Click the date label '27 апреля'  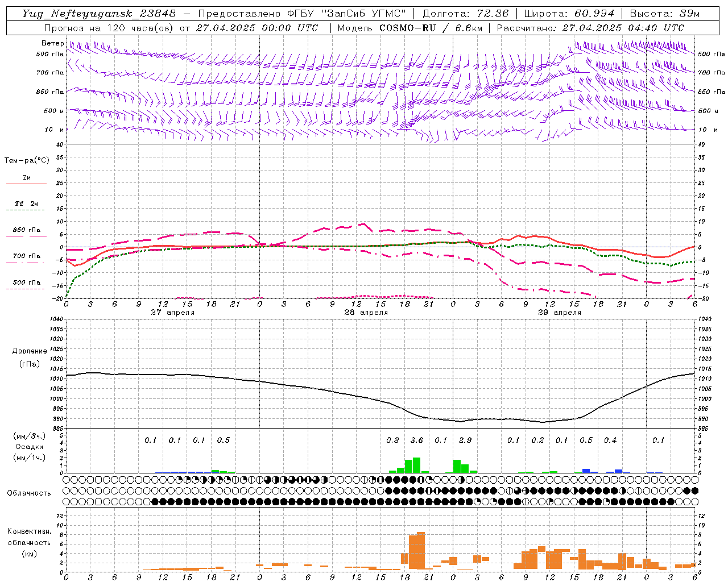[x=173, y=312]
